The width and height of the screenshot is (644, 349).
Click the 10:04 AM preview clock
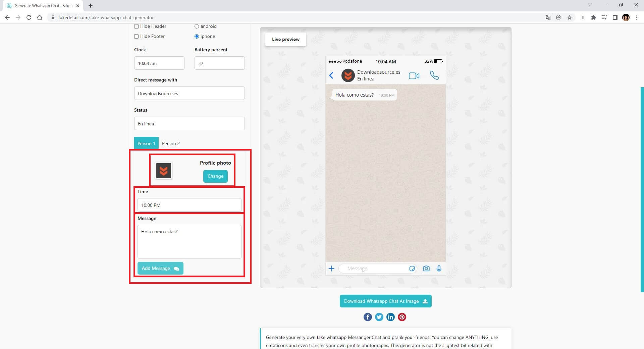(x=386, y=62)
